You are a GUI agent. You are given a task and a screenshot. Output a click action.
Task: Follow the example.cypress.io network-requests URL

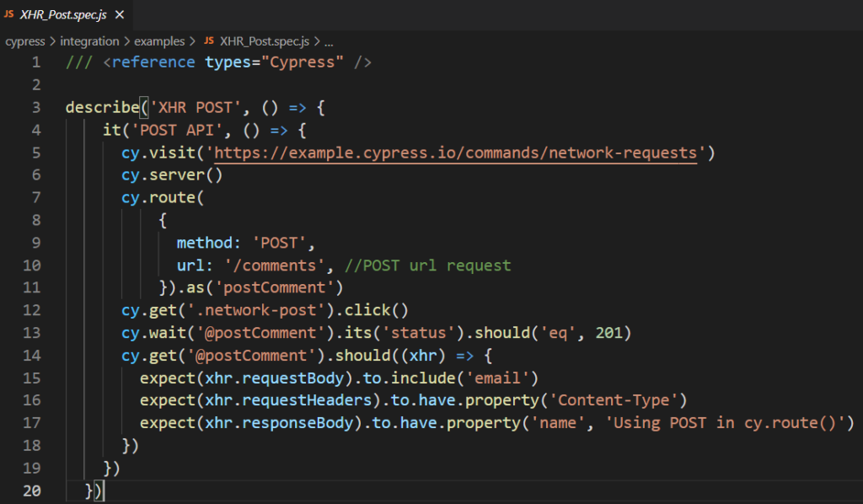(x=455, y=153)
